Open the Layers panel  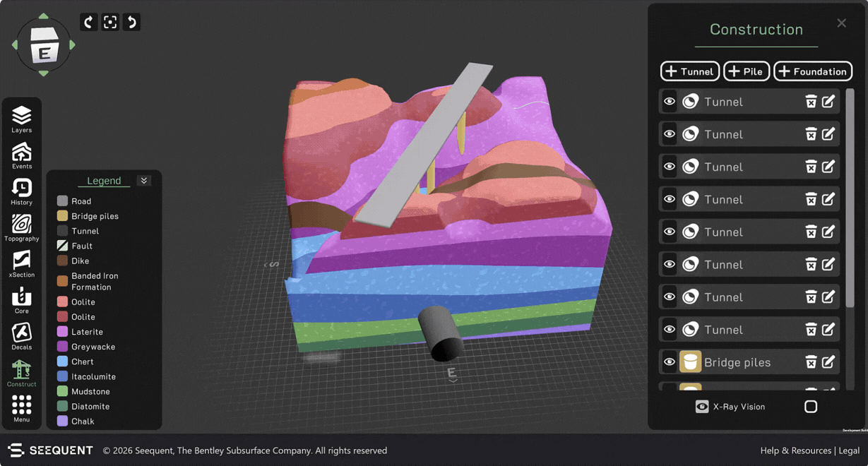tap(22, 118)
